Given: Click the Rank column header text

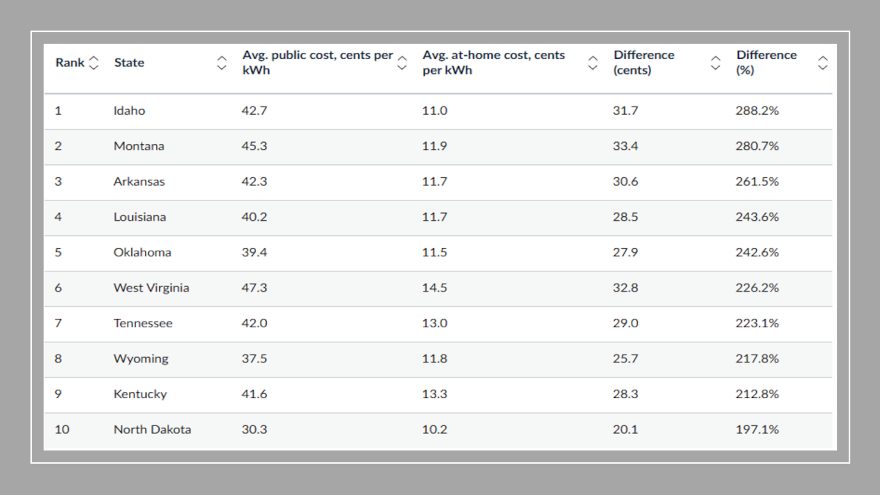Looking at the screenshot, I should pyautogui.click(x=70, y=63).
